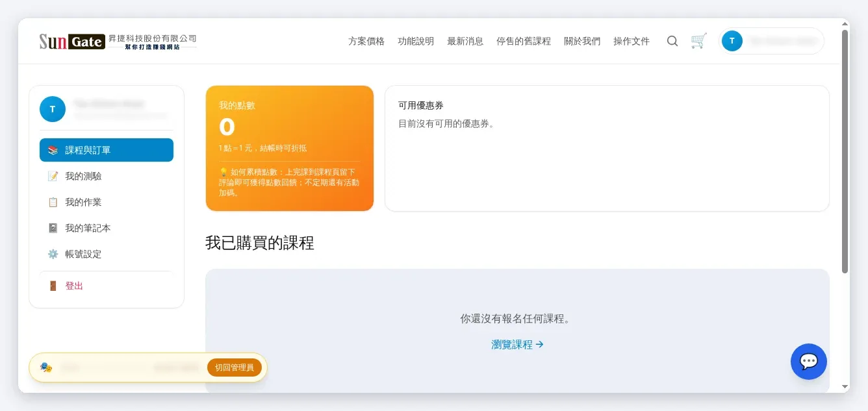Click the notebook icon beside 我的筆記本
Image resolution: width=868 pixels, height=411 pixels.
click(53, 228)
